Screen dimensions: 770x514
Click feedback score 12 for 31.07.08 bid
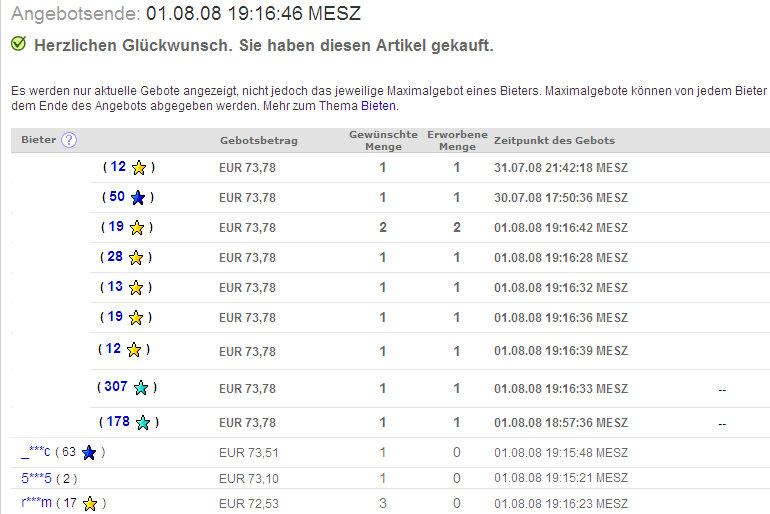[118, 167]
